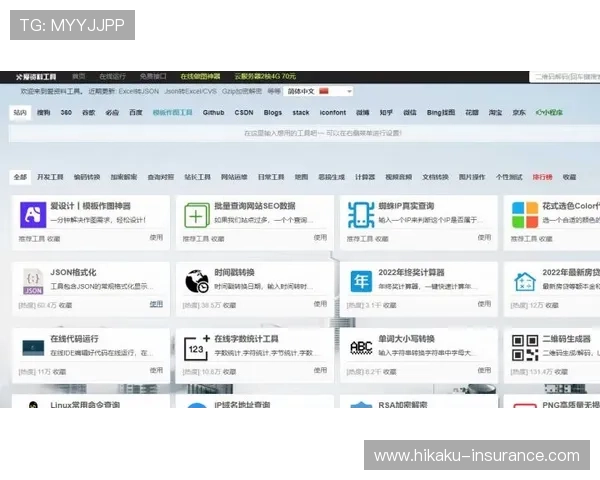The height and width of the screenshot is (480, 600).
Task: Open 在线做图神器 top navigation link
Action: 200,77
